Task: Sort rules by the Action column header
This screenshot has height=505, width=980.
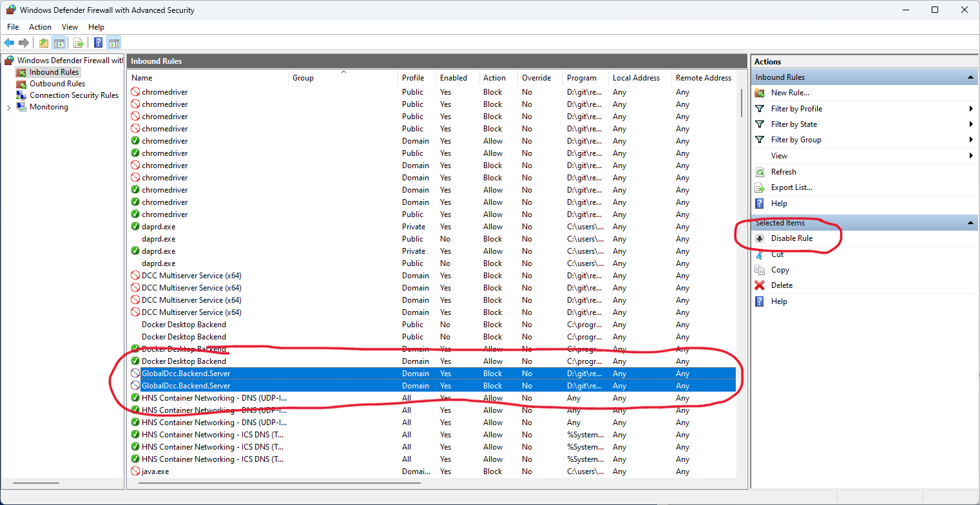Action: pos(498,78)
